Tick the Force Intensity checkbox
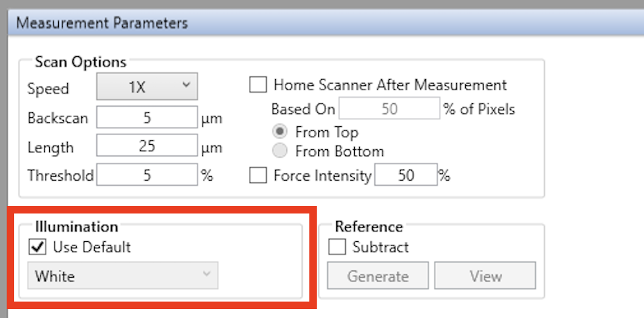644x318 pixels. click(258, 176)
